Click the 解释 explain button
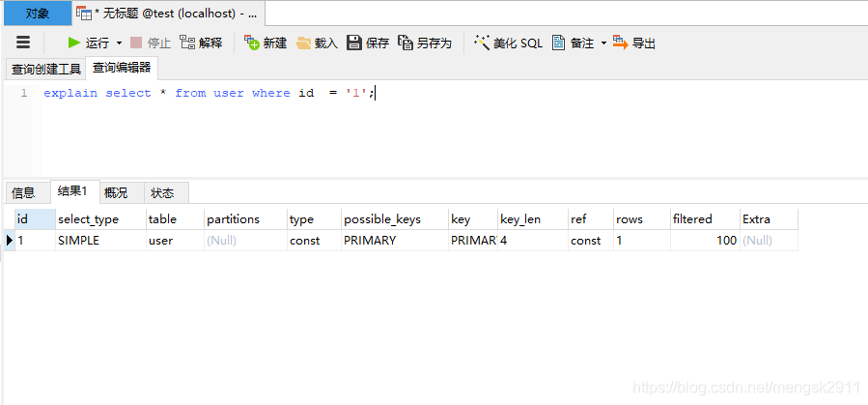The height and width of the screenshot is (405, 868). 202,43
